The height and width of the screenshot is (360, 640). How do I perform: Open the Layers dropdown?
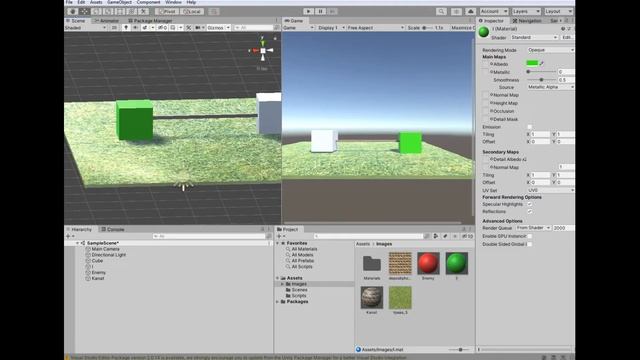[526, 11]
